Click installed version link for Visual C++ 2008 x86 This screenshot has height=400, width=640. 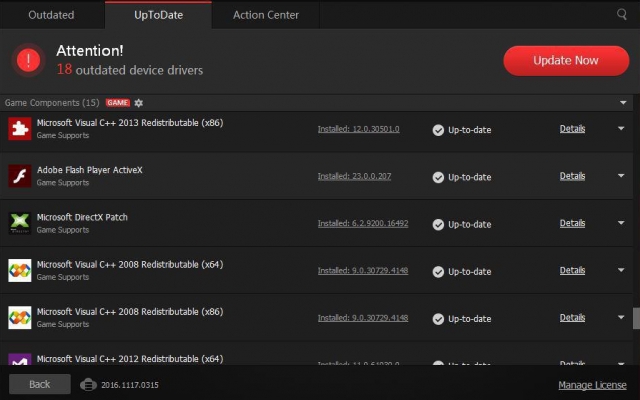click(363, 318)
